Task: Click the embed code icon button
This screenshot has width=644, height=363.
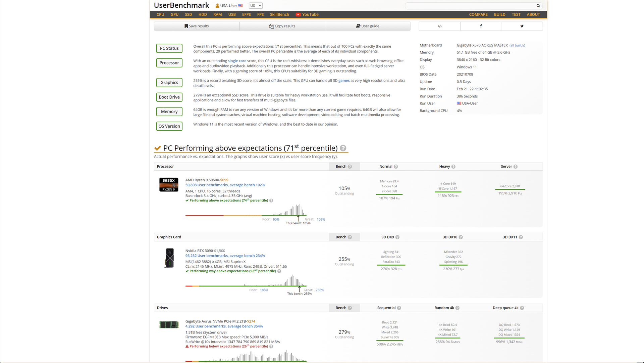Action: click(x=439, y=26)
